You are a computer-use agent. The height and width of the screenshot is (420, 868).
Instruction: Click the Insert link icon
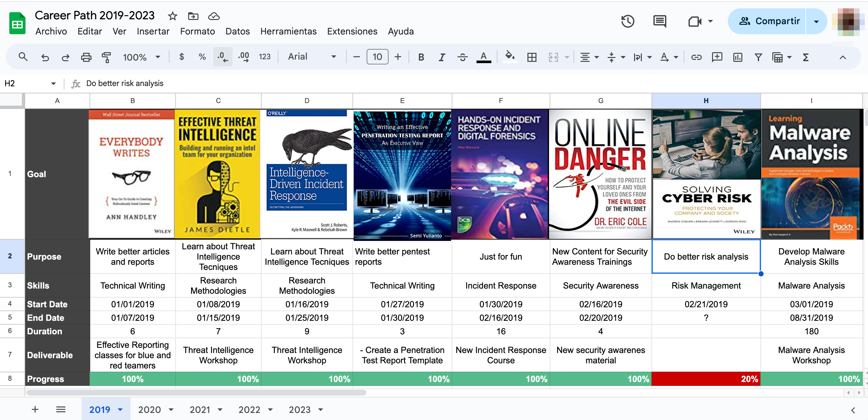tap(696, 57)
